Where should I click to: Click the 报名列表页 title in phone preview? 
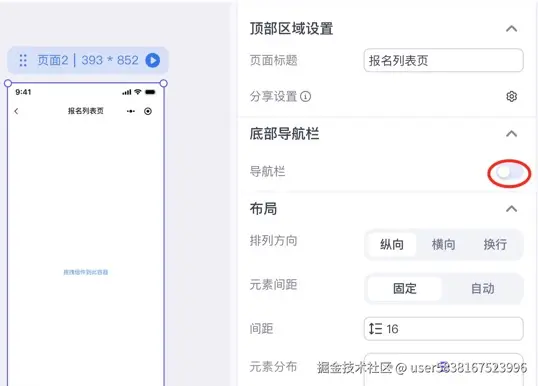(86, 111)
